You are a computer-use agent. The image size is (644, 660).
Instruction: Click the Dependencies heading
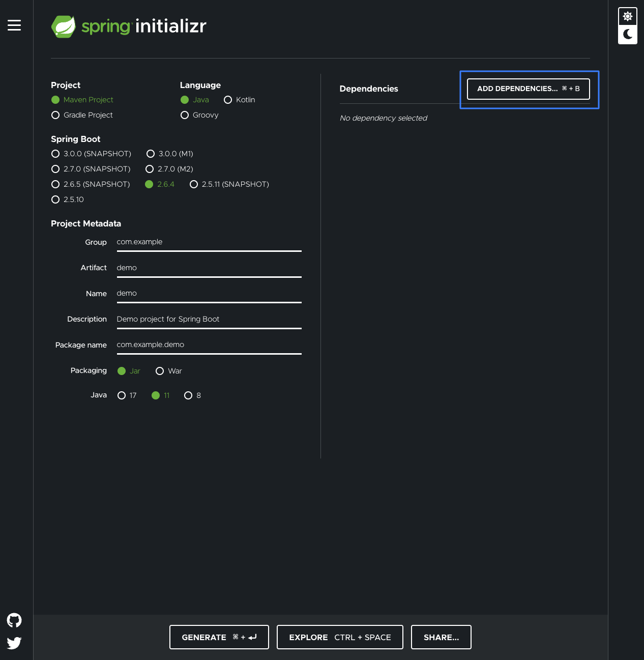point(369,89)
